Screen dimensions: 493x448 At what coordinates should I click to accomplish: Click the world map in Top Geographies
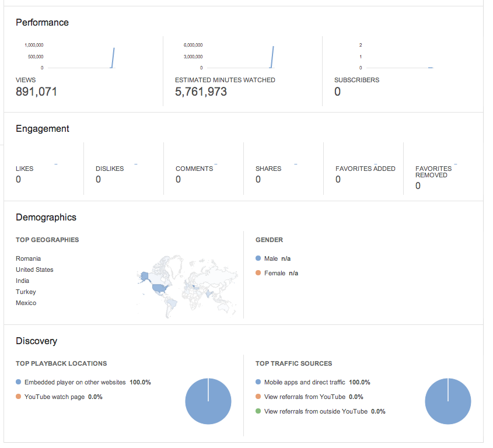pos(187,286)
